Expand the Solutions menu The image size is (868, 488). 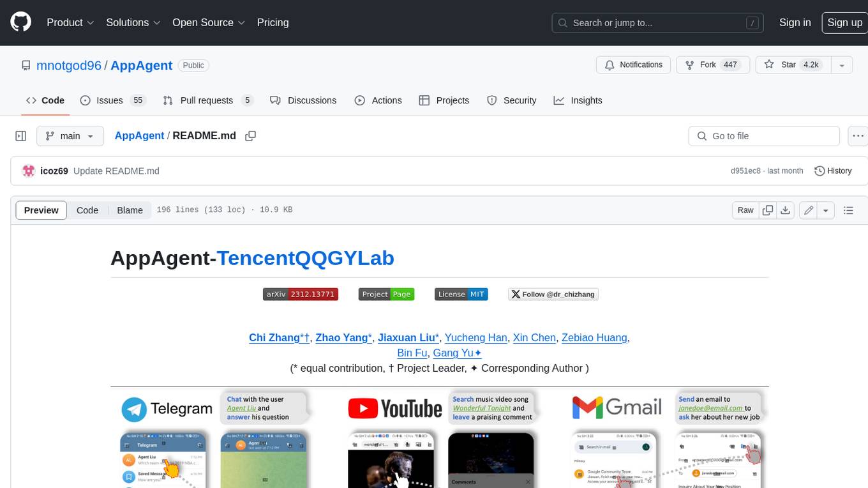point(133,22)
